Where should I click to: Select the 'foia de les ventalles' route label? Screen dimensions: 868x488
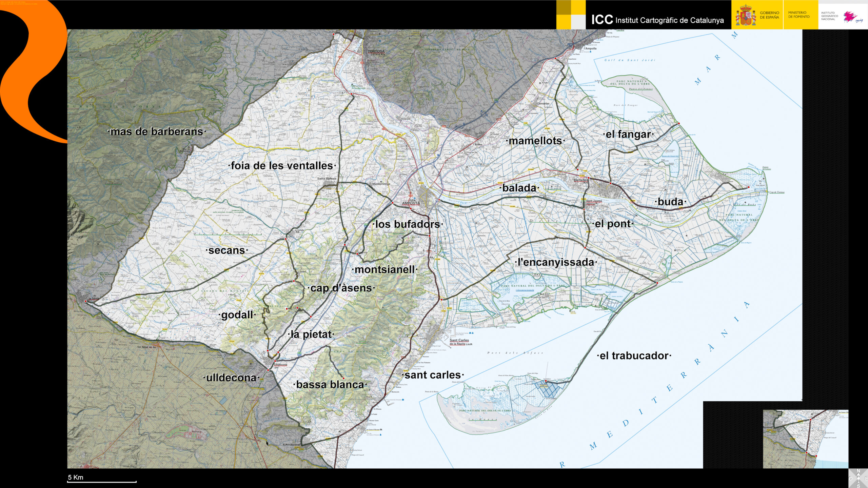282,166
